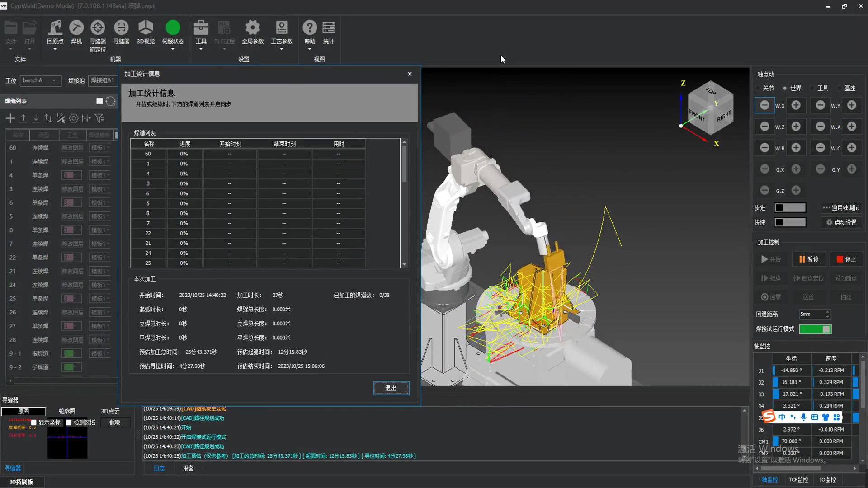Switch to the IO监控 tab
868x488 pixels.
point(828,480)
